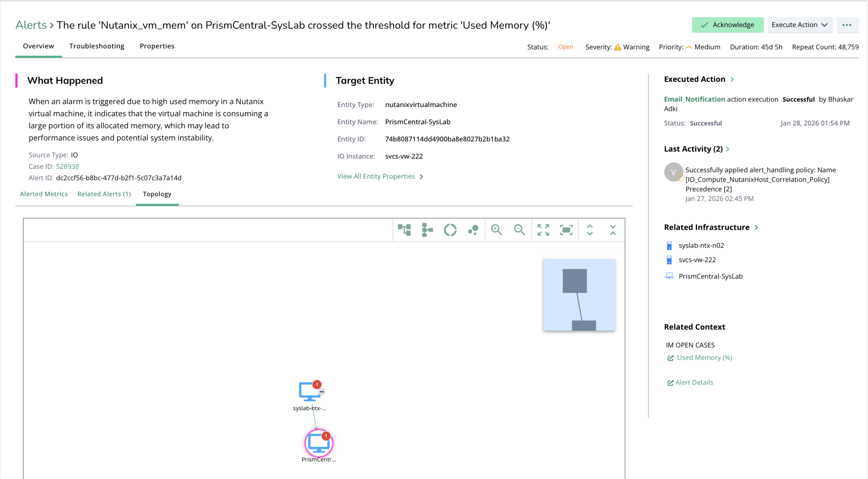Open topology in fullscreen
868x479 pixels.
[x=543, y=230]
